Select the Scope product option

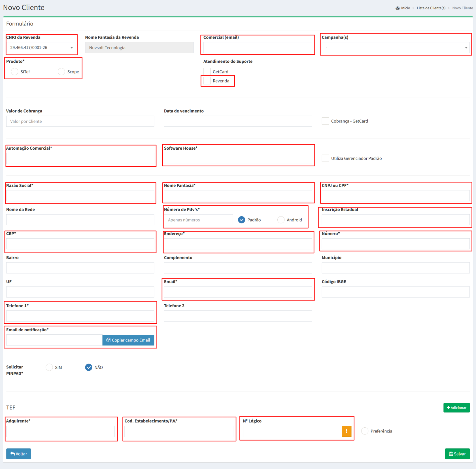pos(61,72)
